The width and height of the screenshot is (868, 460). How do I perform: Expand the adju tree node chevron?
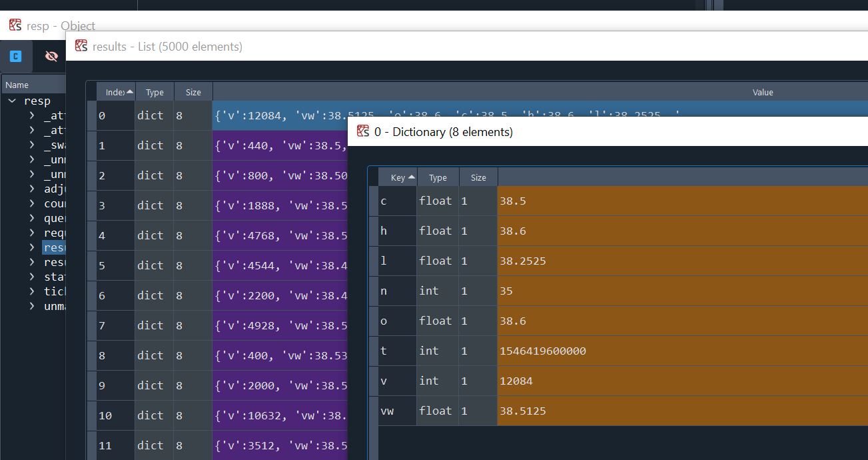[31, 189]
